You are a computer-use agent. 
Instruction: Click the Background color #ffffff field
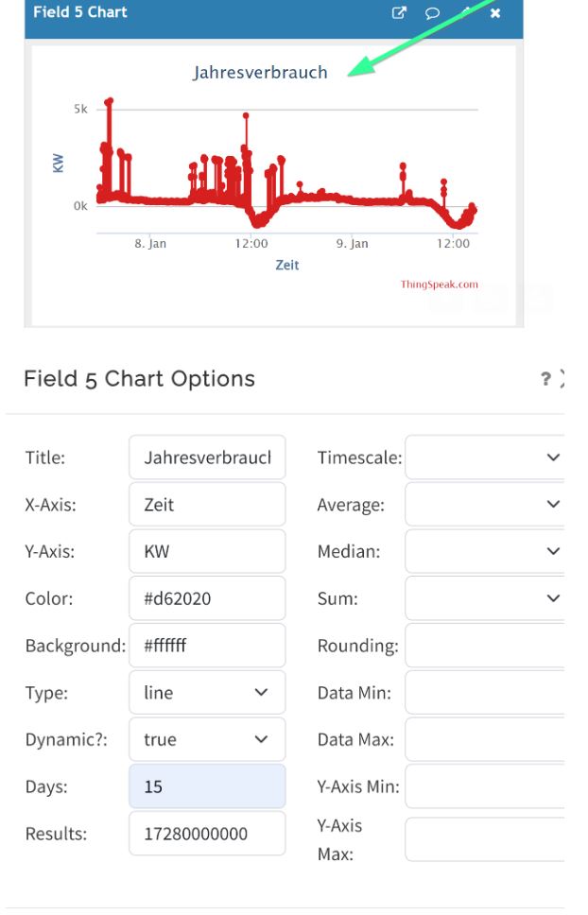tap(207, 646)
